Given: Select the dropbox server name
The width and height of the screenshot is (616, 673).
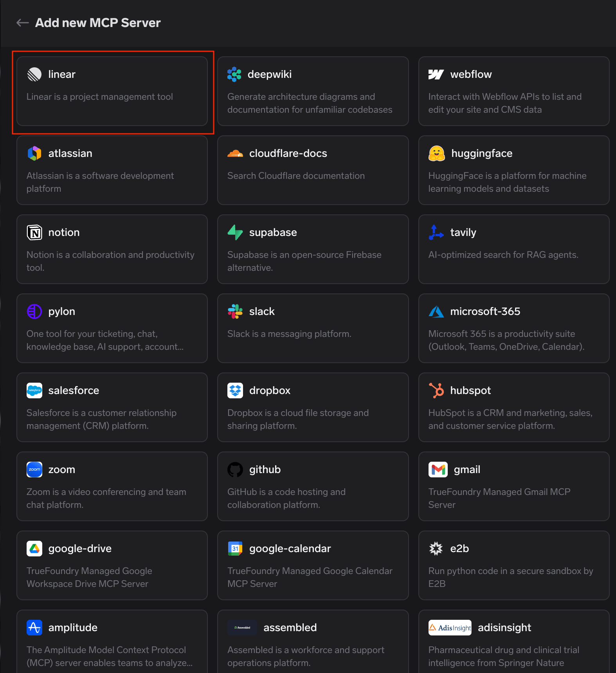Looking at the screenshot, I should click(270, 390).
